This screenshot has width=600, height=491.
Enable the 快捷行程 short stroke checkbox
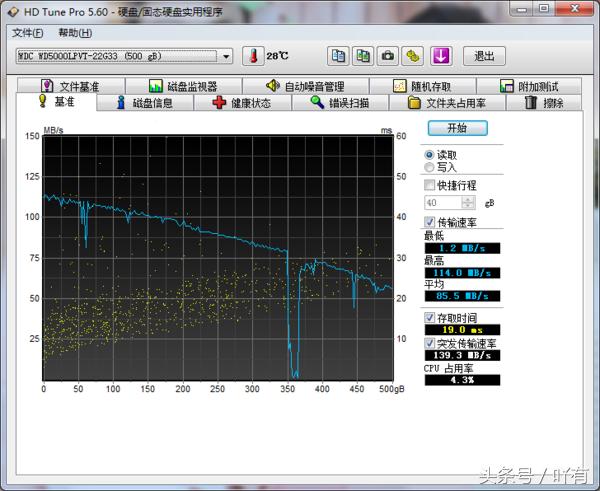(430, 185)
